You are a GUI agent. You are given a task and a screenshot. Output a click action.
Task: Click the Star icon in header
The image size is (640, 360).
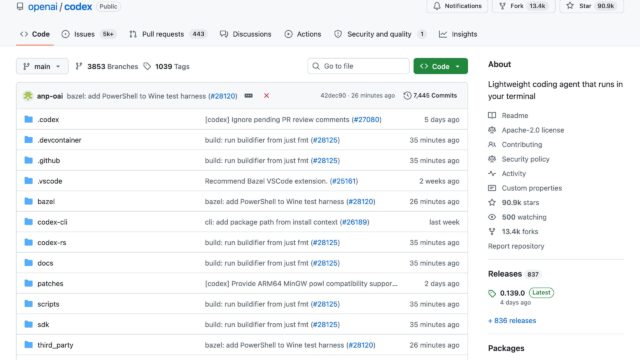click(x=570, y=6)
